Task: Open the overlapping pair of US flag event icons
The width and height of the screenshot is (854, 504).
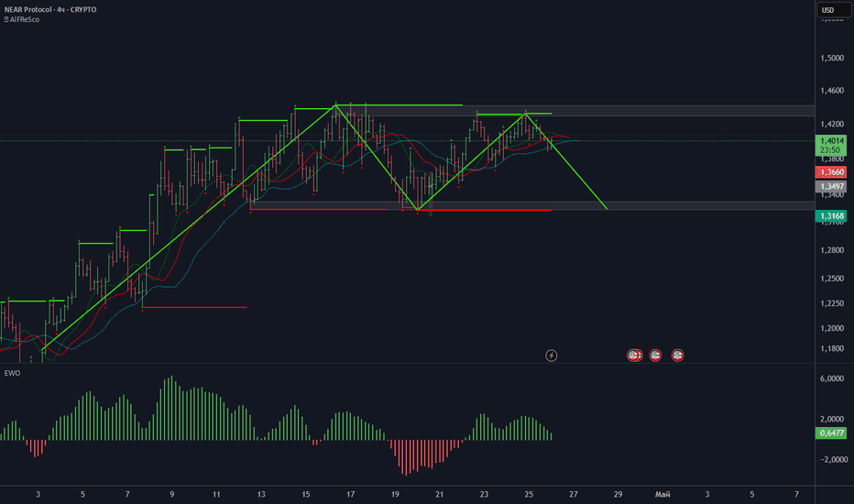Action: coord(634,356)
